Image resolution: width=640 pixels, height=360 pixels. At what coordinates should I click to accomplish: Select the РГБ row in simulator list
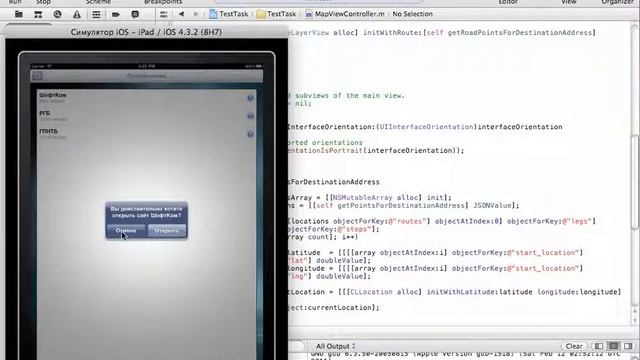click(x=147, y=116)
